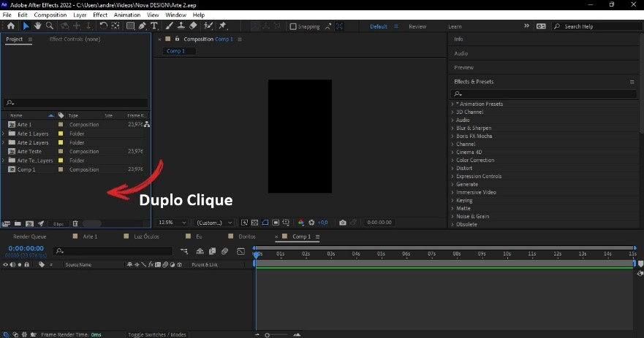The image size is (644, 338).
Task: Select the Pen tool
Action: (x=142, y=26)
